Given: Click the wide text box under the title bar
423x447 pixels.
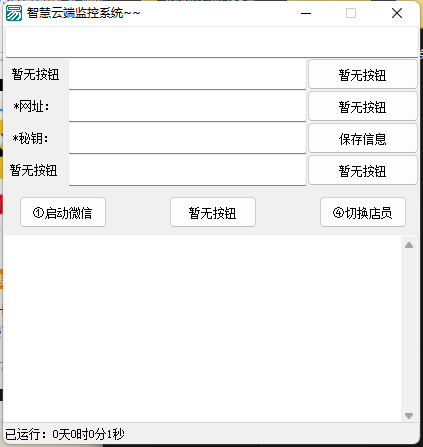Looking at the screenshot, I should [x=212, y=42].
